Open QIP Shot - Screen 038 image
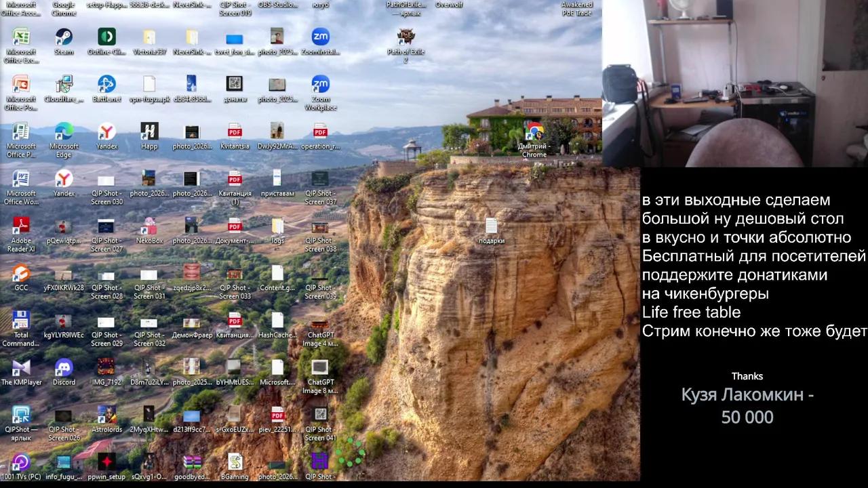The width and height of the screenshot is (868, 488). pyautogui.click(x=320, y=235)
